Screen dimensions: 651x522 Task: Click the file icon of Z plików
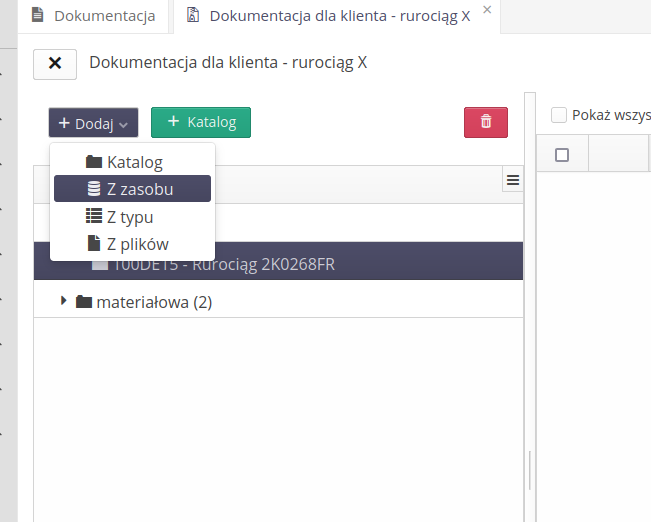pyautogui.click(x=94, y=243)
